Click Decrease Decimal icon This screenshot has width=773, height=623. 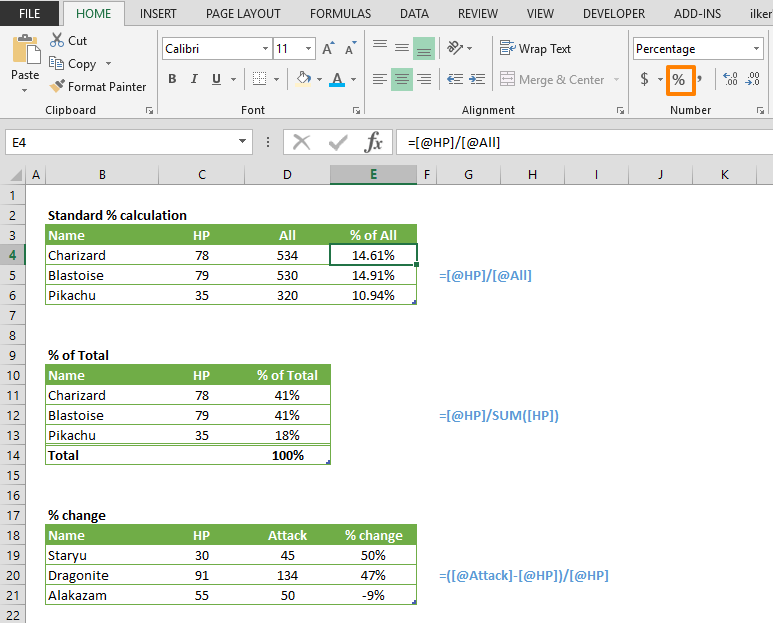752,79
